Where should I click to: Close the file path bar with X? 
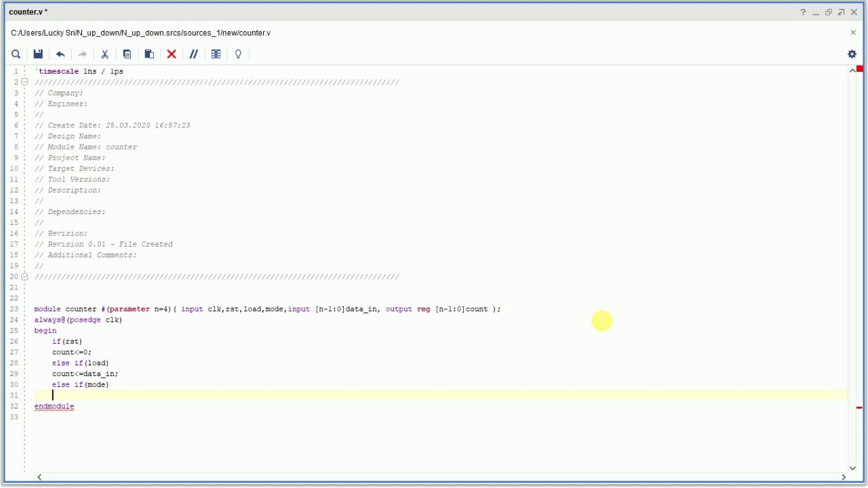(853, 33)
